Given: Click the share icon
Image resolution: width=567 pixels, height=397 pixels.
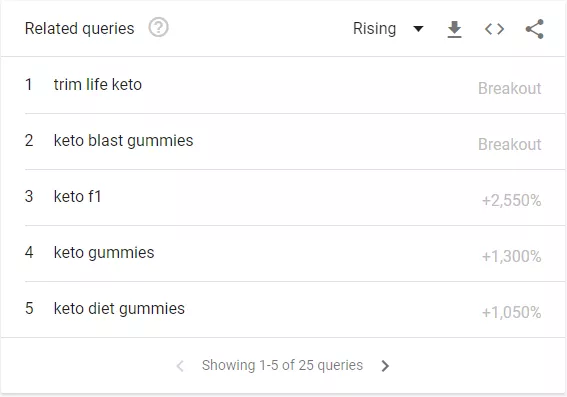Looking at the screenshot, I should tap(534, 29).
